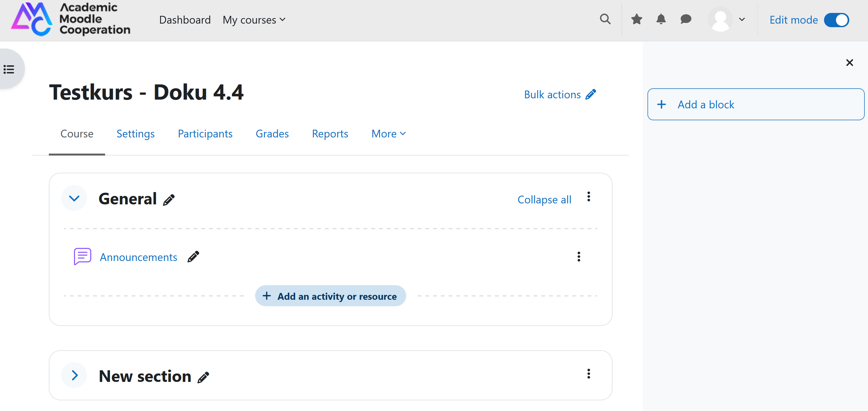The height and width of the screenshot is (411, 868).
Task: Open the More dropdown menu
Action: [388, 133]
